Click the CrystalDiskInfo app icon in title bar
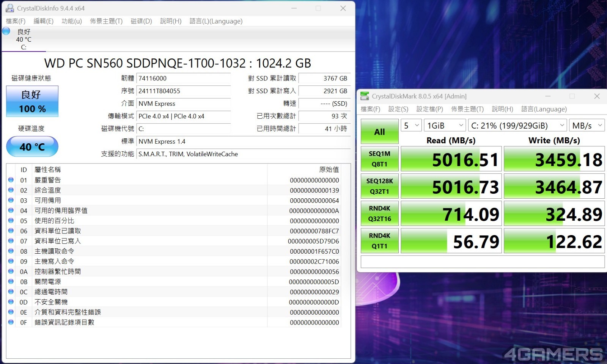Viewport: 607px width, 364px height. pos(9,8)
